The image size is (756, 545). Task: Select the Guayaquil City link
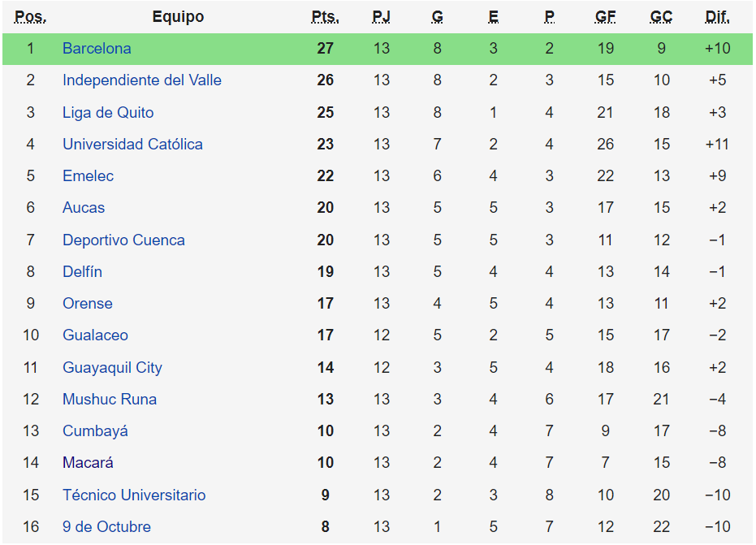(112, 368)
